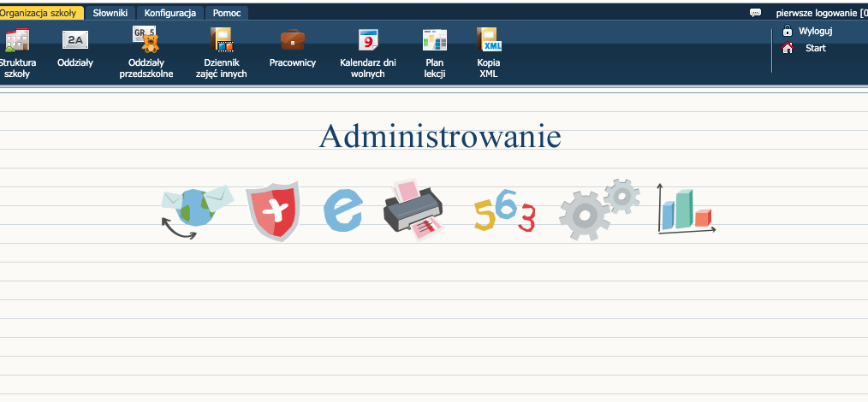The height and width of the screenshot is (402, 868).
Task: Open the Plan lekcji timetable
Action: point(435,40)
